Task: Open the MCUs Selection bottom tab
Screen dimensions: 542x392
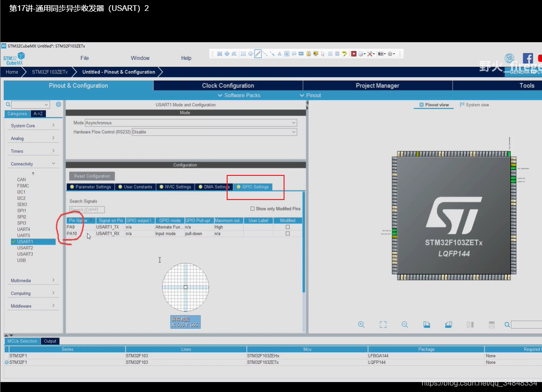Action: [x=22, y=341]
